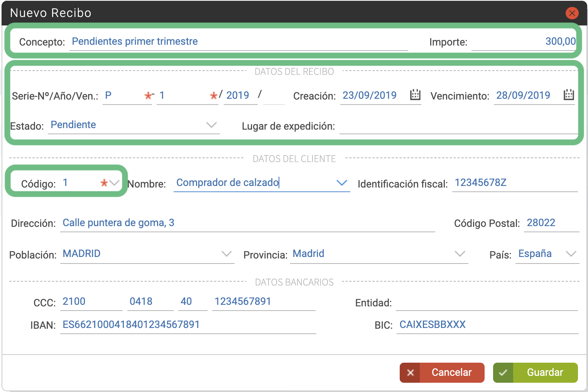Open the Creación date calendar picker
This screenshot has height=392, width=588.
(x=415, y=95)
